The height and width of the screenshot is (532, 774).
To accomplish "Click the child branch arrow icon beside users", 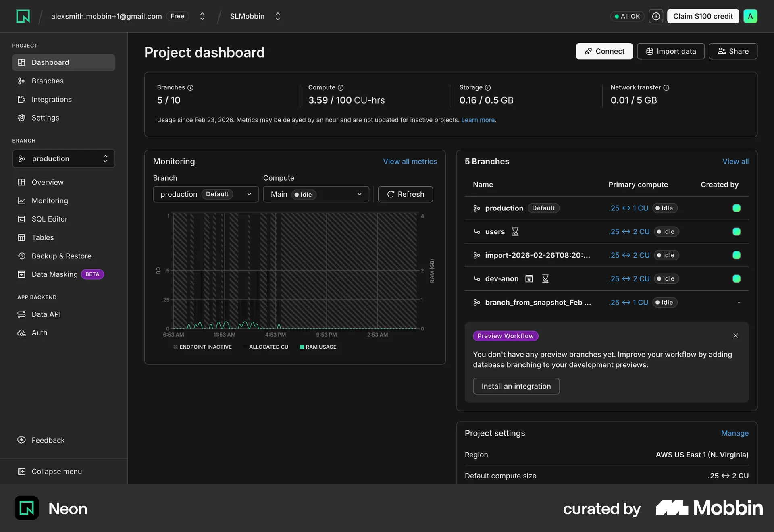I will click(477, 232).
